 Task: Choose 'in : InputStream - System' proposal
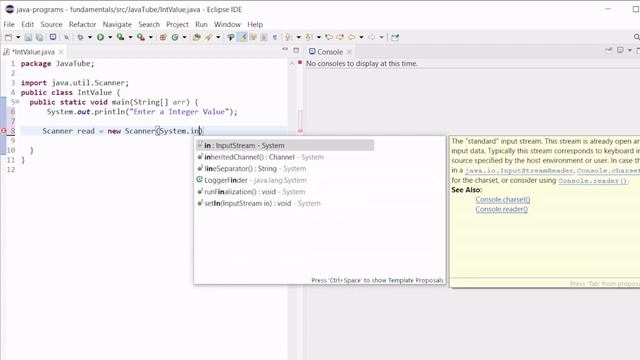[x=285, y=145]
